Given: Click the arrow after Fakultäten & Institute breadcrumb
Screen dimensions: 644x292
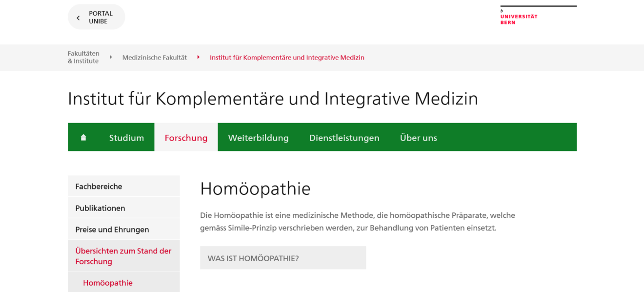Looking at the screenshot, I should [x=111, y=57].
